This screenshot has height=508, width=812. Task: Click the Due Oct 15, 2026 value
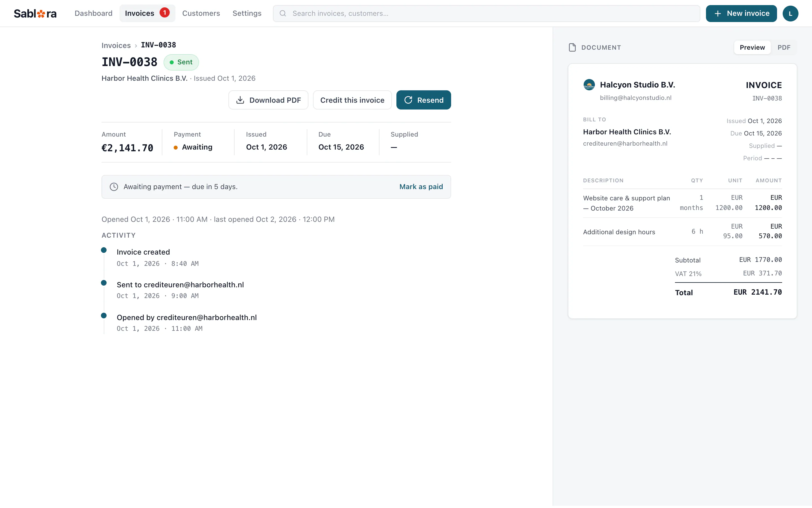[x=341, y=147]
